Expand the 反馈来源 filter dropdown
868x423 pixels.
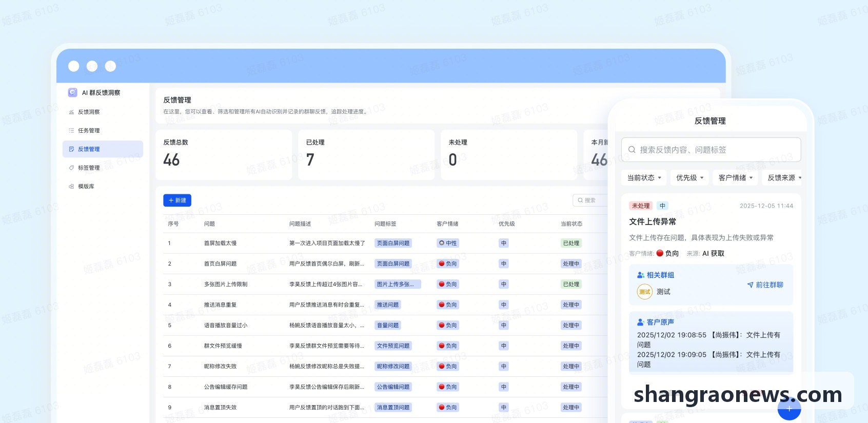click(x=784, y=178)
